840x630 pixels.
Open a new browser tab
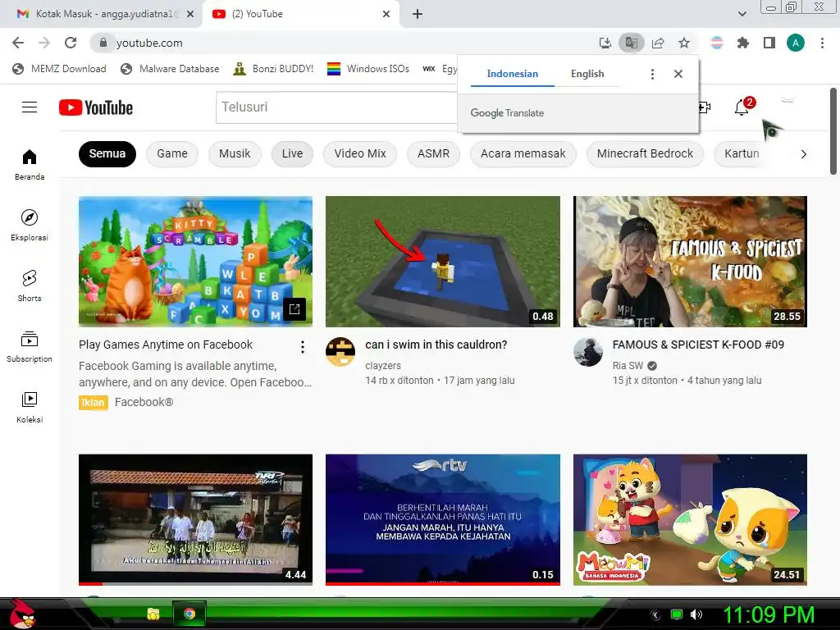click(x=418, y=14)
